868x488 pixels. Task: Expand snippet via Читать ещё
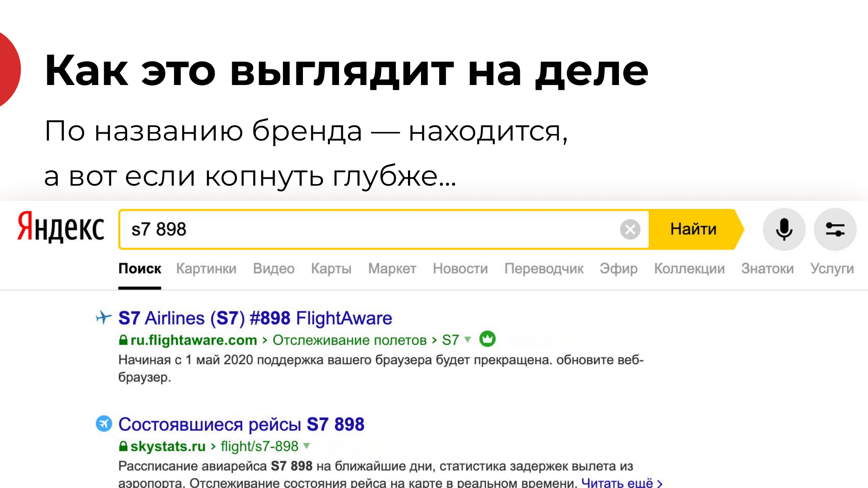621,482
